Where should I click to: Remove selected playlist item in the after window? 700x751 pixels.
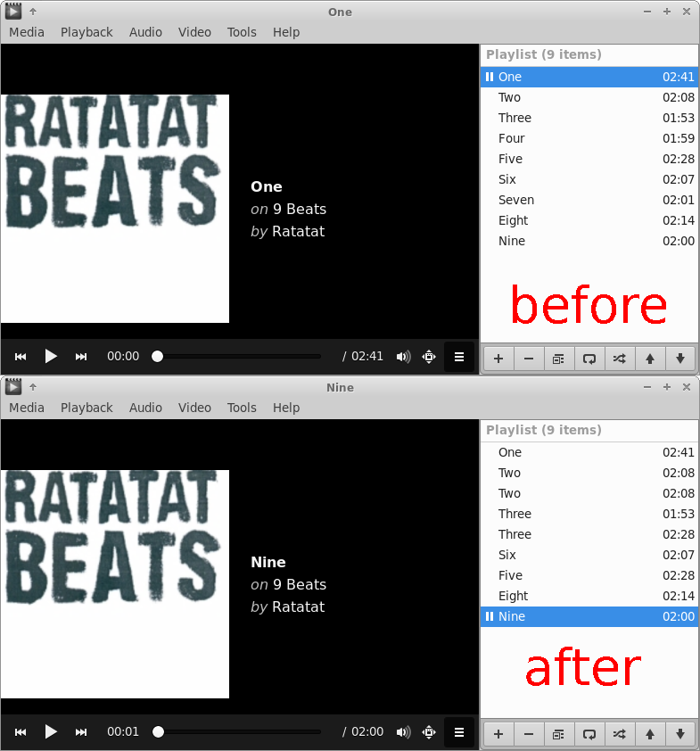[x=529, y=734]
